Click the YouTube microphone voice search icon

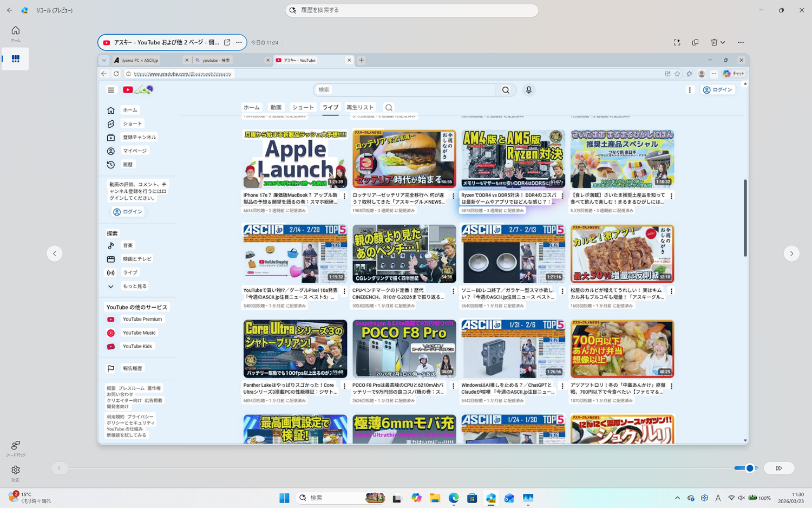coord(528,90)
